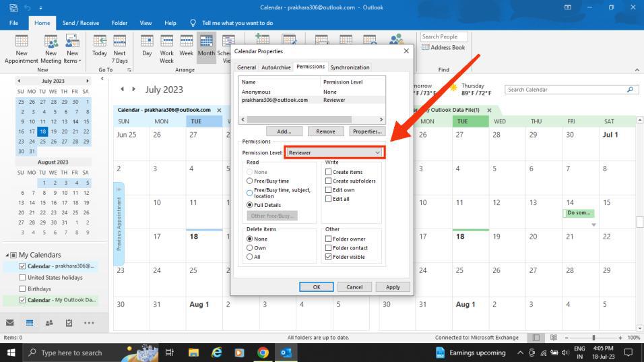Screen dimensions: 644x362
Task: Go to the next month in the calendar view
Action: coord(133,89)
